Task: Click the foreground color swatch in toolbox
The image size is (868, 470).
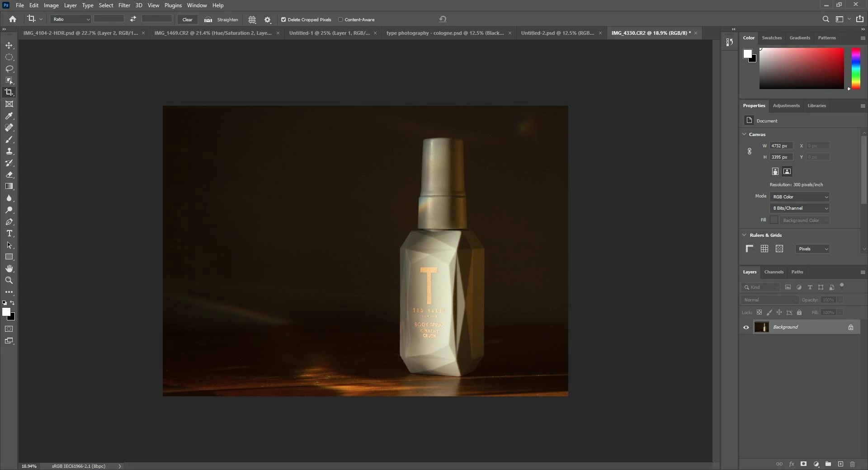Action: coord(6,312)
